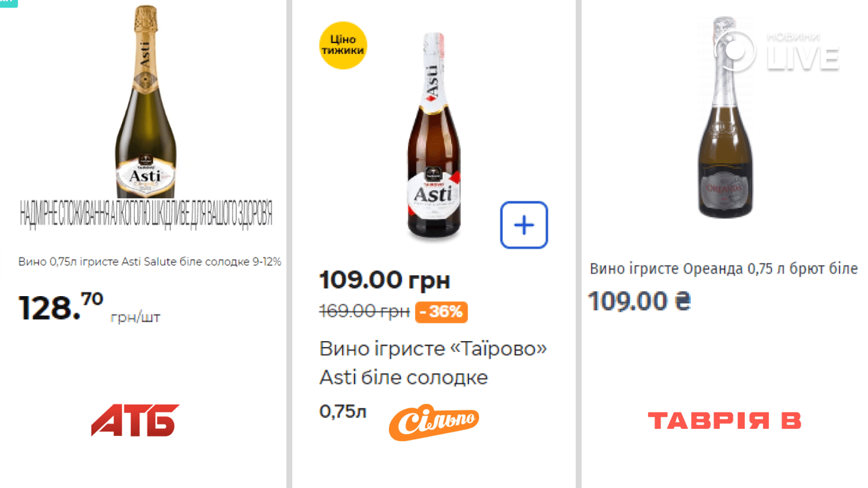
Task: Open the 'Вино 0,75л ігристе Asti Salute' title
Action: (x=149, y=262)
